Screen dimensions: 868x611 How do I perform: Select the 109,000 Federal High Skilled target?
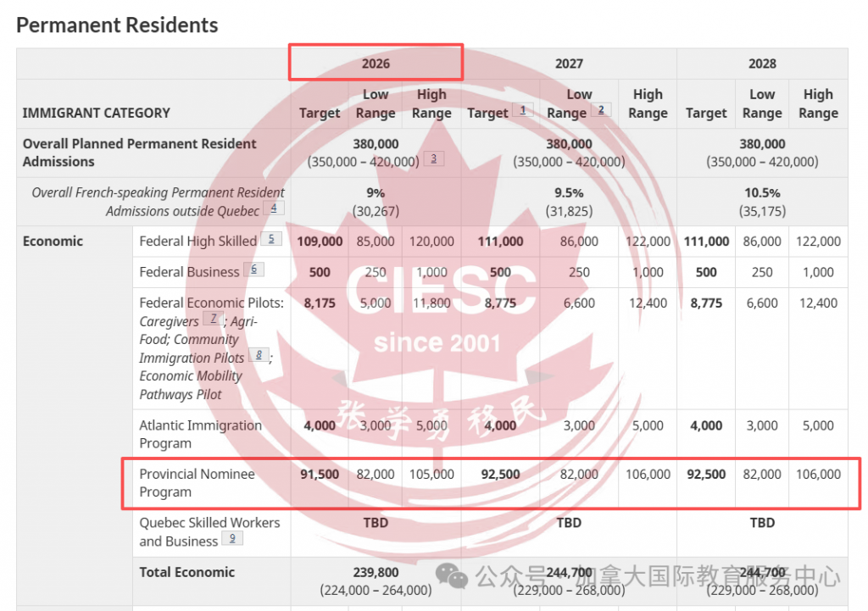pos(320,242)
